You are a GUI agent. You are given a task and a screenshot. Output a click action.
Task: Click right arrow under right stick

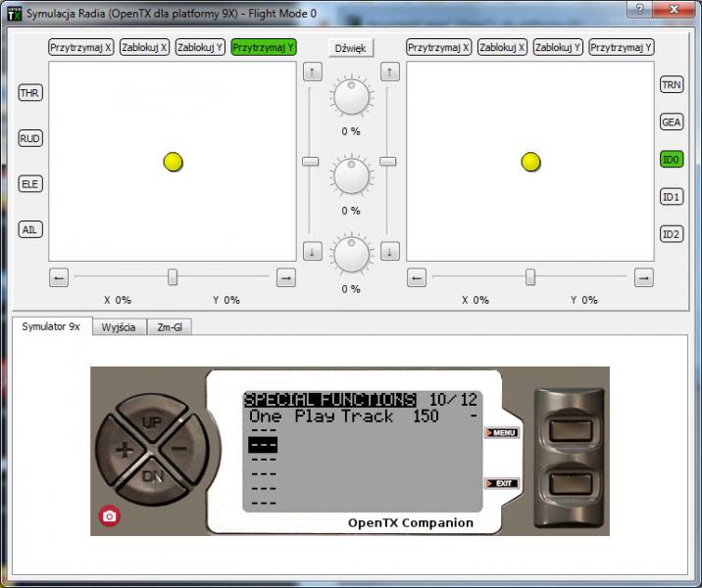(643, 278)
